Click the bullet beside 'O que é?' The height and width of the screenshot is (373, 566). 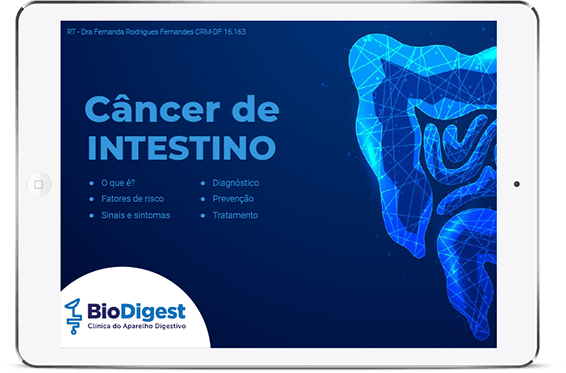pos(91,183)
